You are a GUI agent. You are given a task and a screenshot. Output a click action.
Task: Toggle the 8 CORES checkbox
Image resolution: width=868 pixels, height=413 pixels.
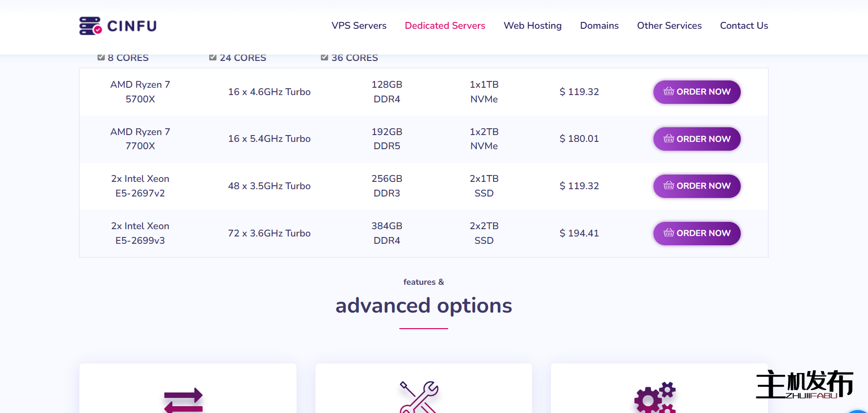click(101, 58)
